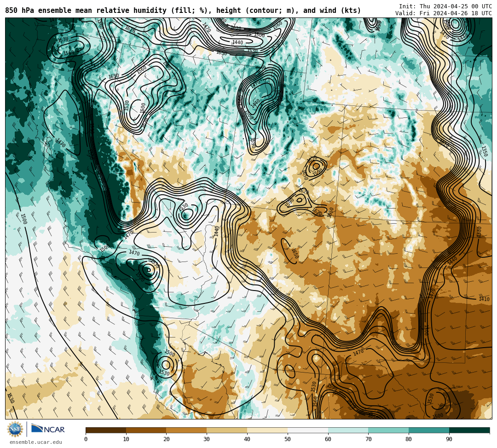Pick the 10–20% brown colorbar swatch

point(146,430)
